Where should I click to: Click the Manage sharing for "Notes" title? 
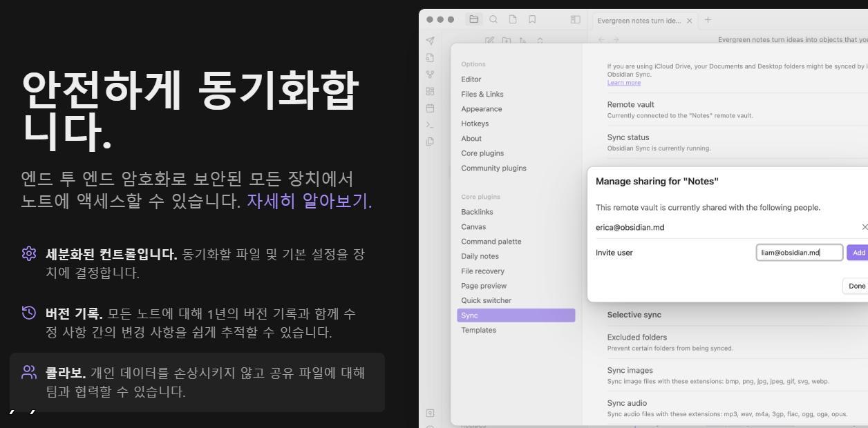point(657,182)
